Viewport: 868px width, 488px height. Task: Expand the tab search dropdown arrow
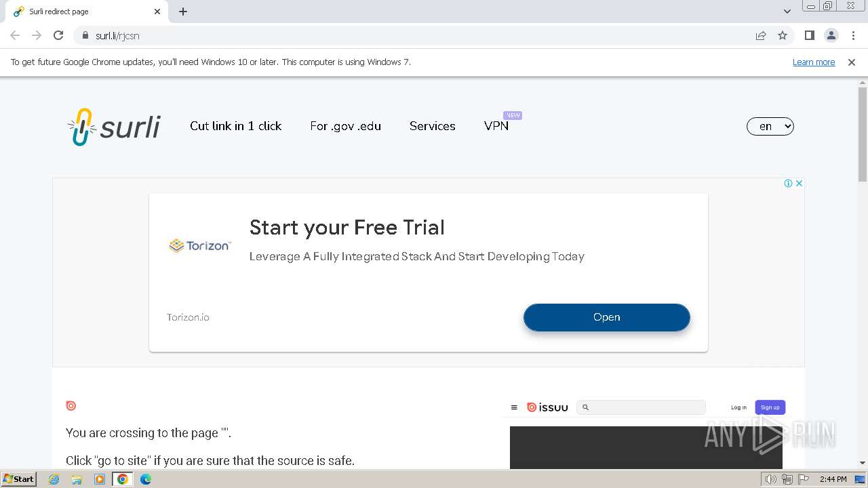click(787, 12)
